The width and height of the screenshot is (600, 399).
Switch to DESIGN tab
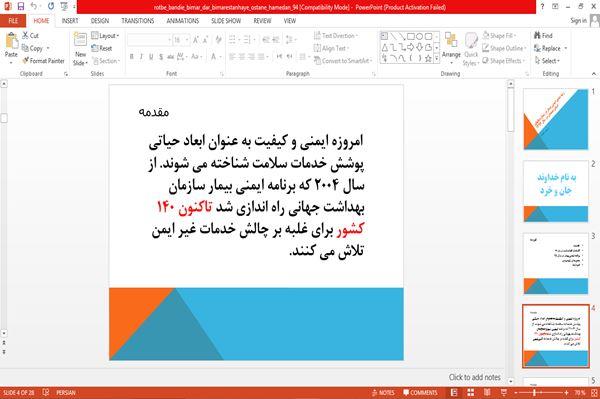coord(99,21)
